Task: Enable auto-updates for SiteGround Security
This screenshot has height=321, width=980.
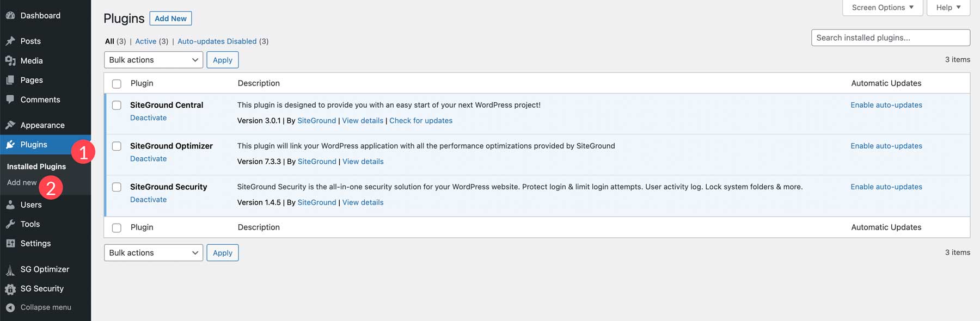Action: [886, 186]
